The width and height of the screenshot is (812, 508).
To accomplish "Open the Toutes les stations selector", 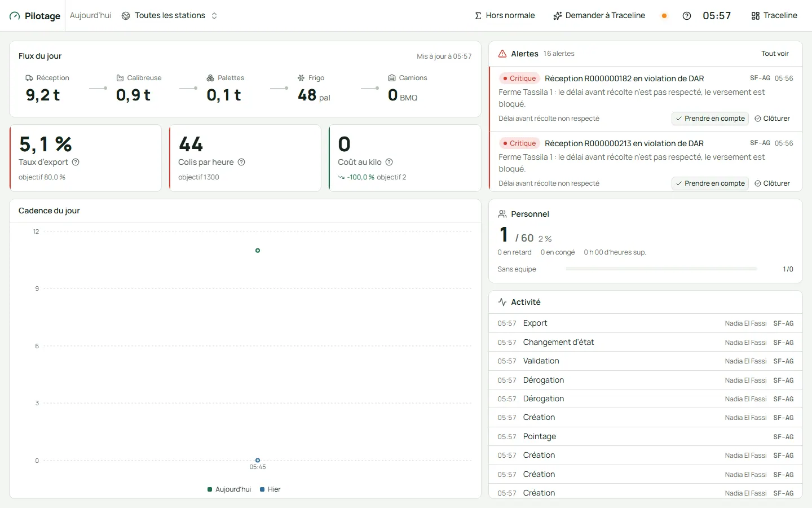I will click(170, 16).
